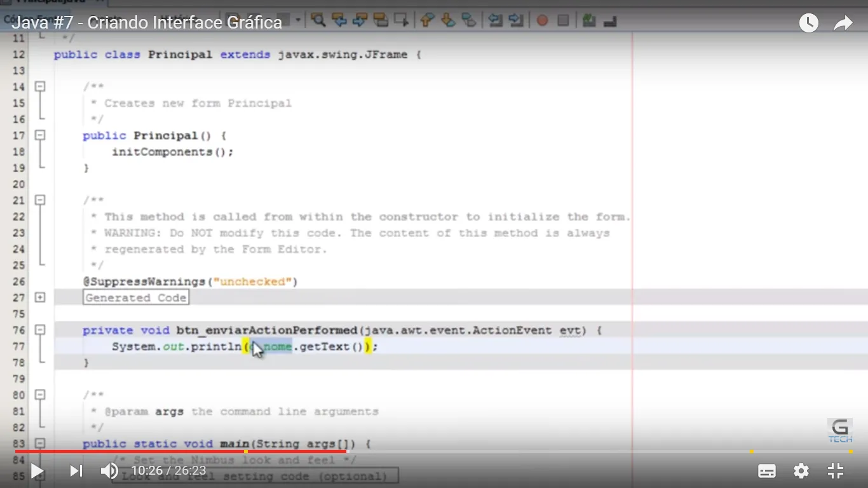Jump to Next Bookmark icon

448,20
